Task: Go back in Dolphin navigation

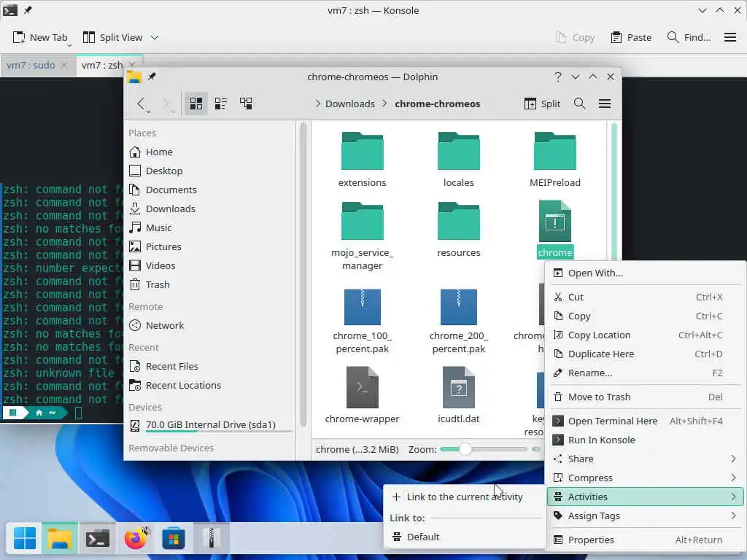Action: (x=141, y=104)
